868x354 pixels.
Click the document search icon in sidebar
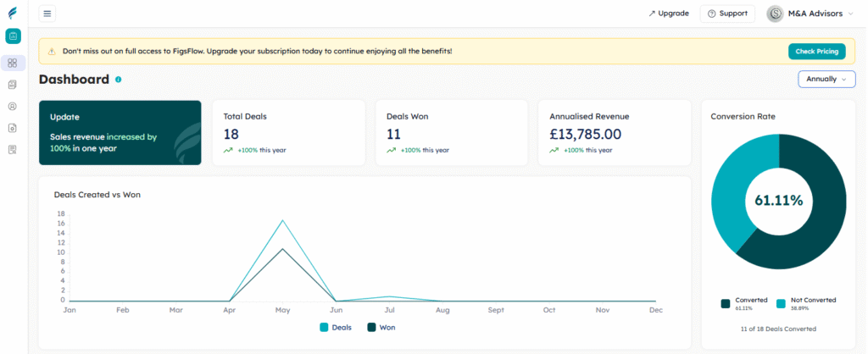point(13,150)
